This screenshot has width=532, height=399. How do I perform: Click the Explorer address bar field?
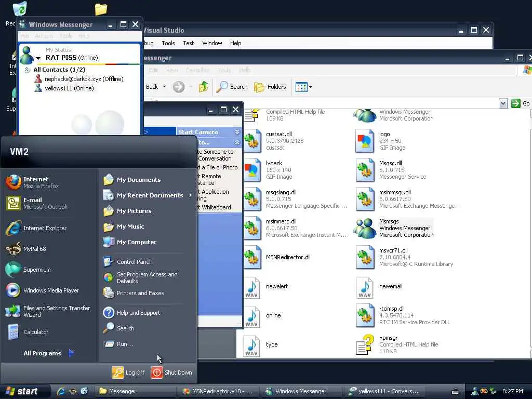point(326,103)
